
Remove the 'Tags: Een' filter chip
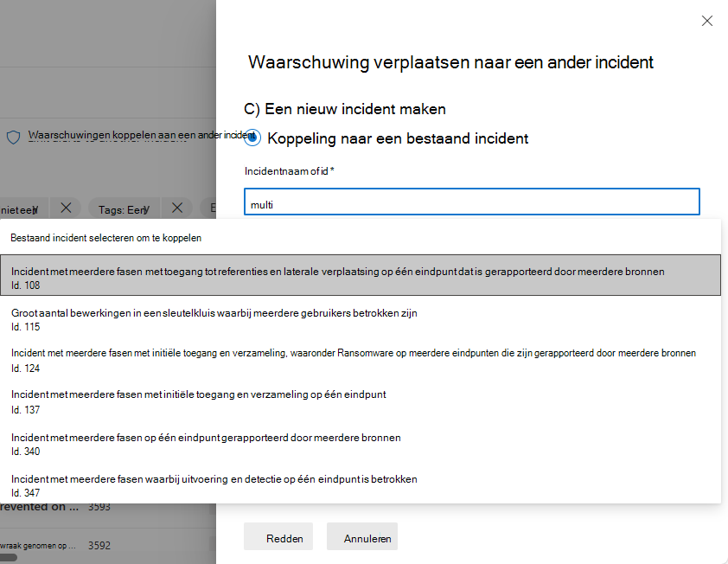[x=177, y=208]
